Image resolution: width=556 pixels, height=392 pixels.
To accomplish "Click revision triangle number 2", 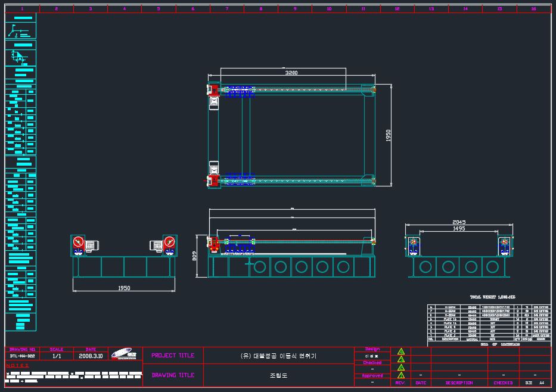I will click(401, 367).
